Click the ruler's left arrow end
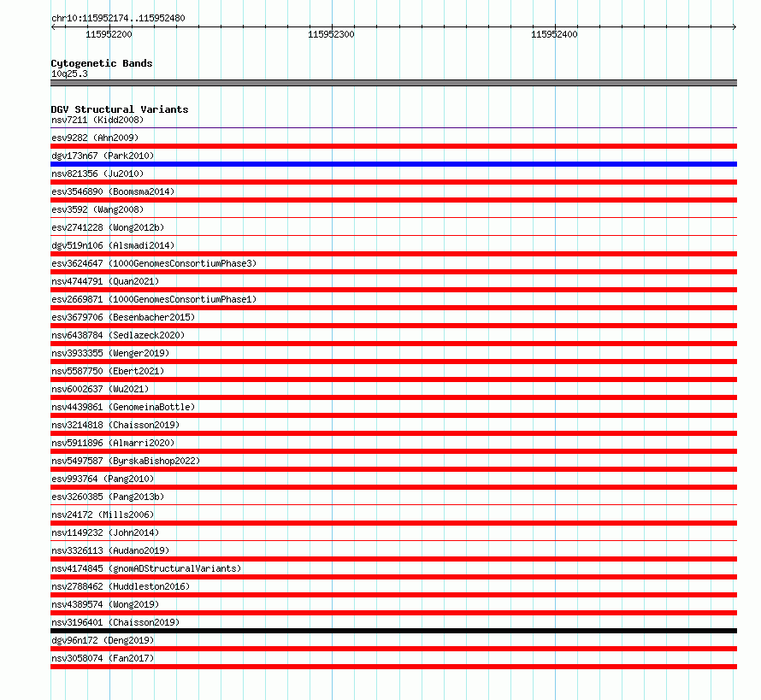761x700 pixels. pos(53,27)
